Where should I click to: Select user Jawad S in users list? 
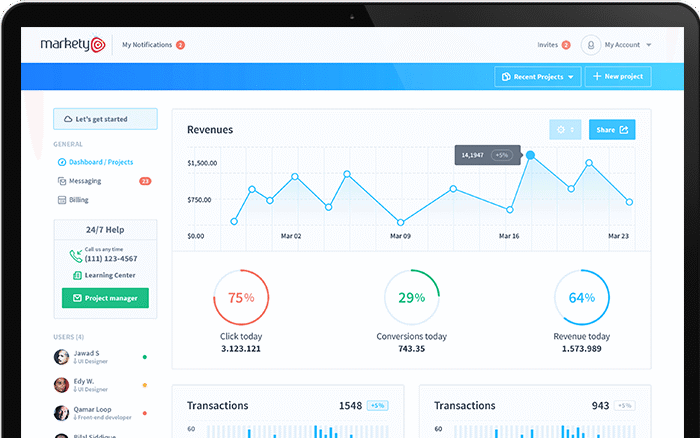84,356
